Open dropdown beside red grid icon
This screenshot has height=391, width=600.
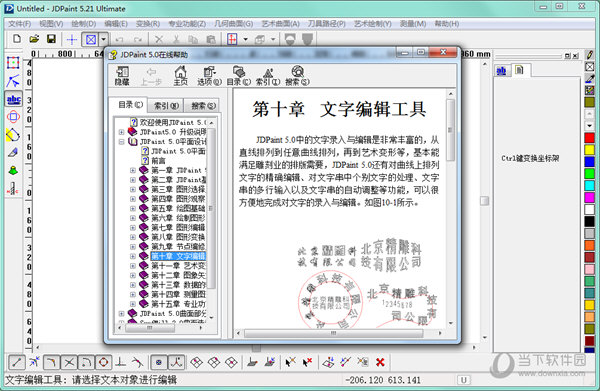[246, 39]
